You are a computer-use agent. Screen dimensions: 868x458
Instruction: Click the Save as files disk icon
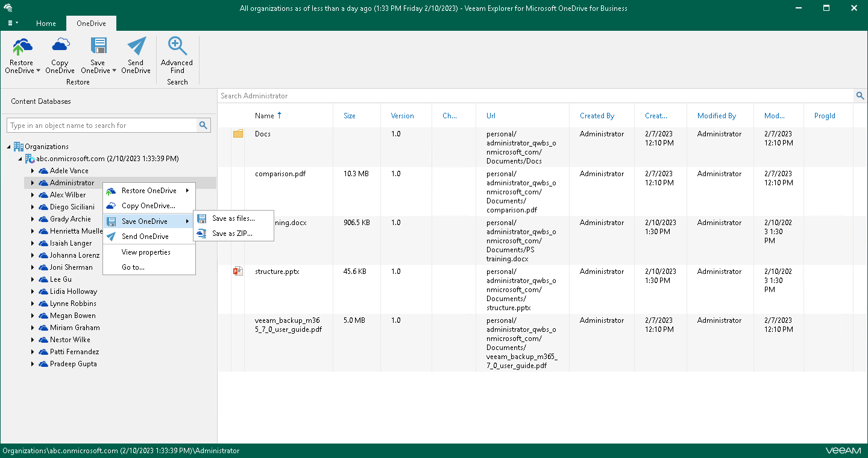(x=203, y=218)
